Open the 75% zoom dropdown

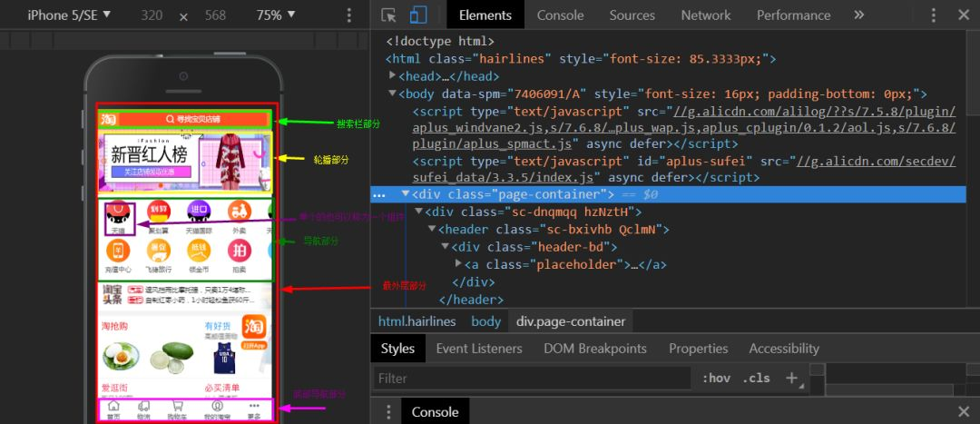click(276, 15)
